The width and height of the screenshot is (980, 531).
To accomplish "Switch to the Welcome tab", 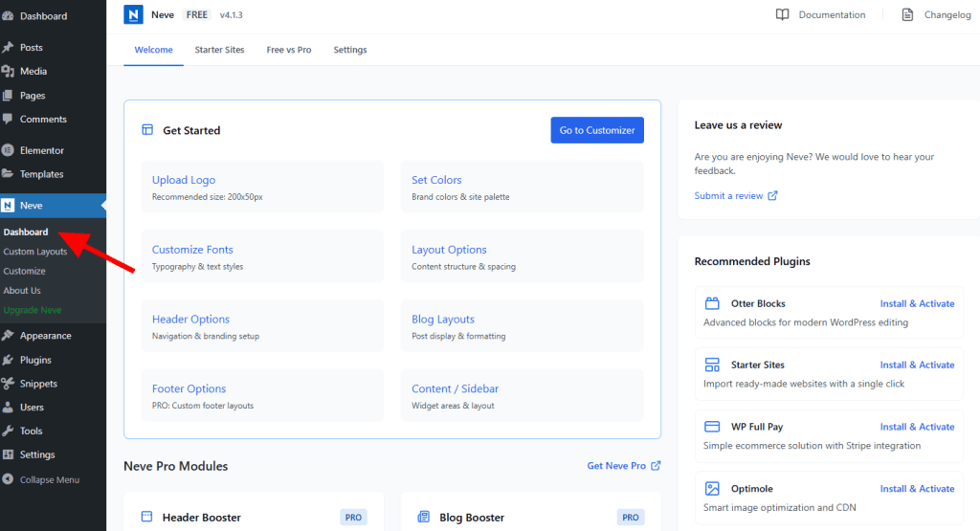I will [x=154, y=50].
